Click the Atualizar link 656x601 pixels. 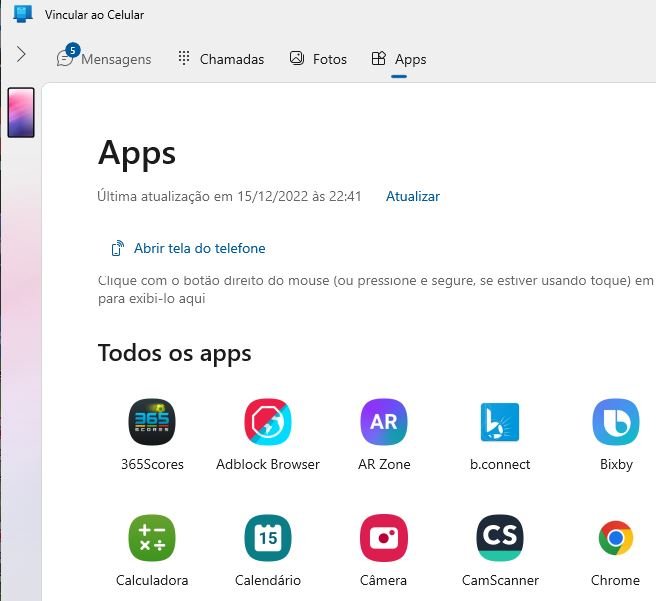(x=413, y=196)
